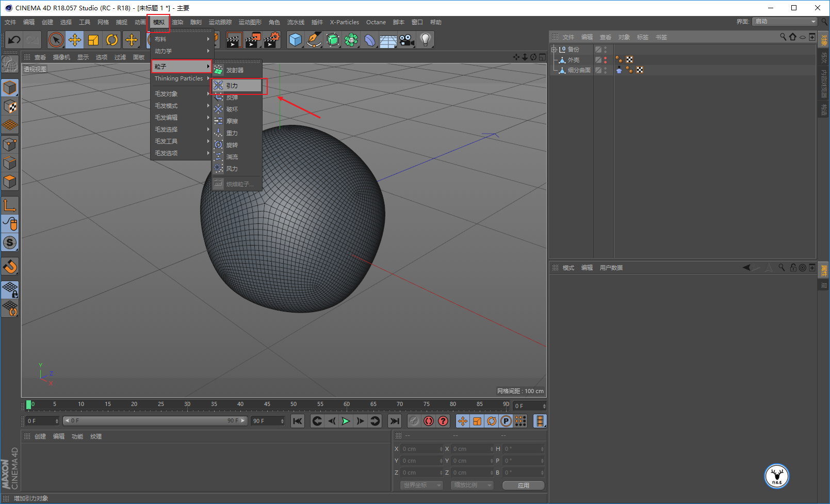
Task: Click the current frame green marker
Action: point(28,404)
